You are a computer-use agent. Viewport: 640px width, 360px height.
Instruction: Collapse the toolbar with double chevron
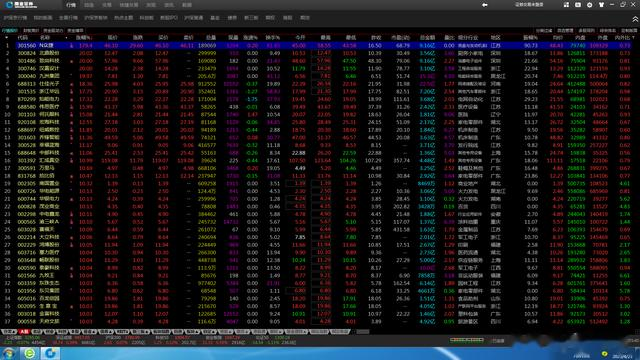tap(635, 19)
